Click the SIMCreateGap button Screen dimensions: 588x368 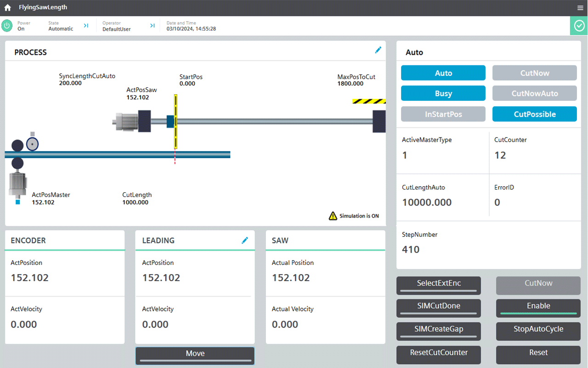click(x=439, y=332)
